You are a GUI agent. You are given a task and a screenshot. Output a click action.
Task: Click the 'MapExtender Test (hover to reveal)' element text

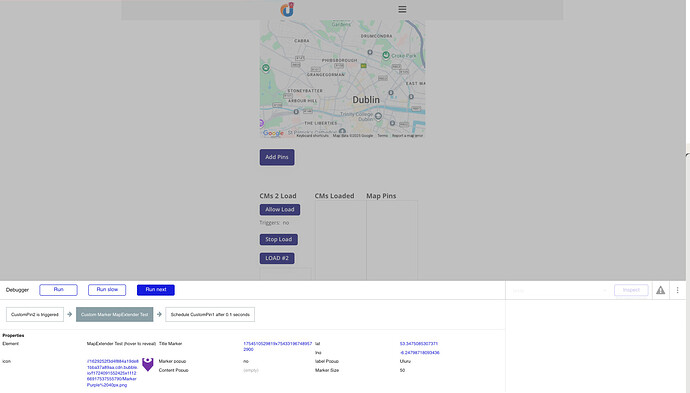click(121, 344)
